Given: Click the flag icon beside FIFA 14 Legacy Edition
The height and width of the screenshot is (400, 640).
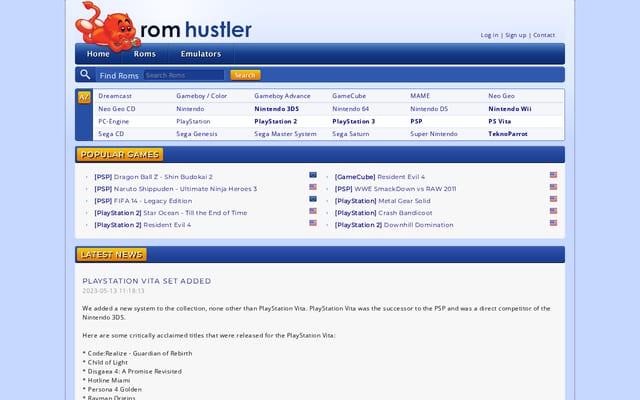Looking at the screenshot, I should (313, 199).
